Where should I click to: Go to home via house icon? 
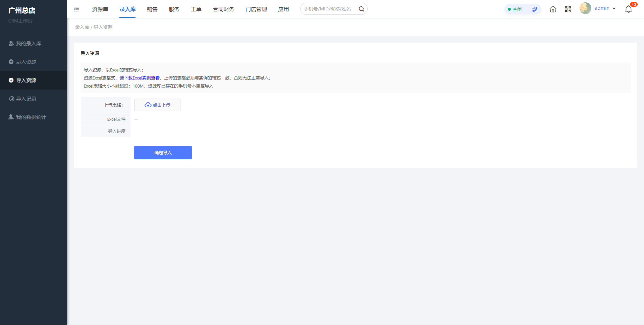[x=553, y=9]
